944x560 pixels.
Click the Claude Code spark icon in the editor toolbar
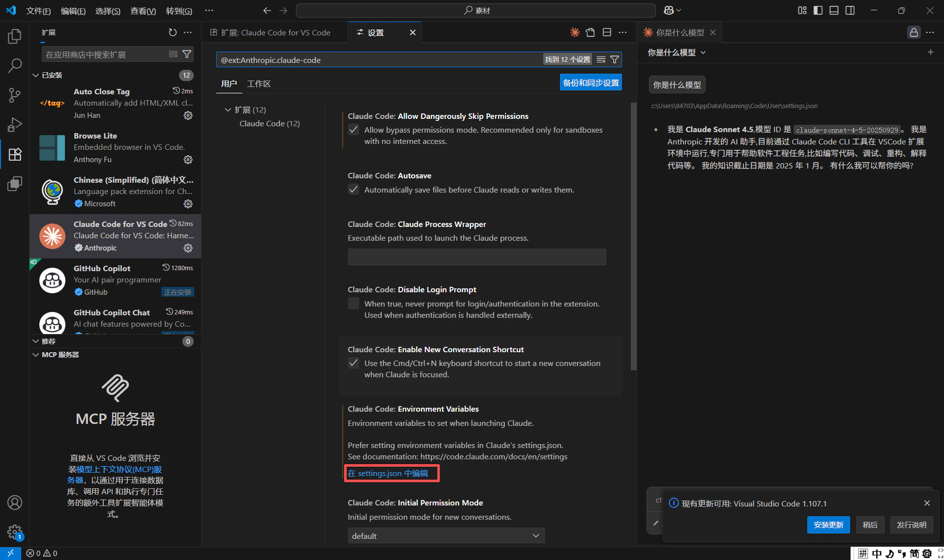[x=574, y=32]
